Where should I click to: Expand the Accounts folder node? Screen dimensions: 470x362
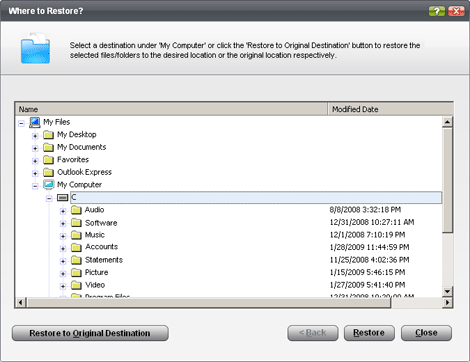coord(63,249)
